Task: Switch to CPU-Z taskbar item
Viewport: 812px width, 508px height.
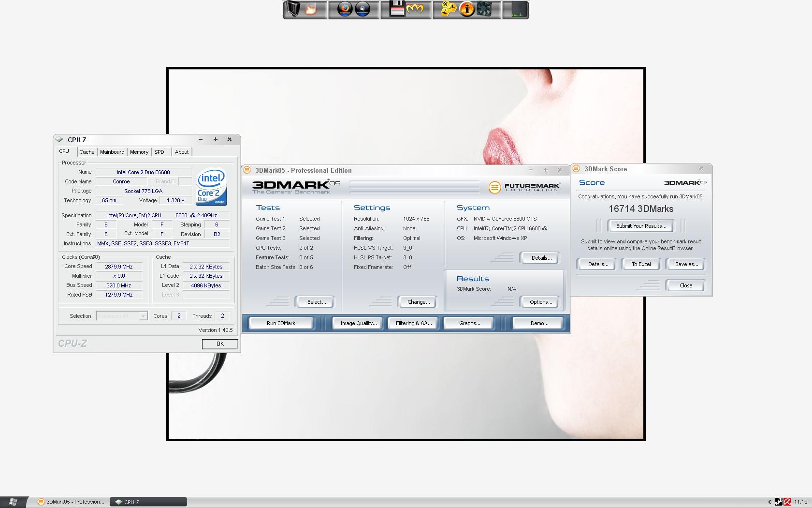Action: (148, 502)
